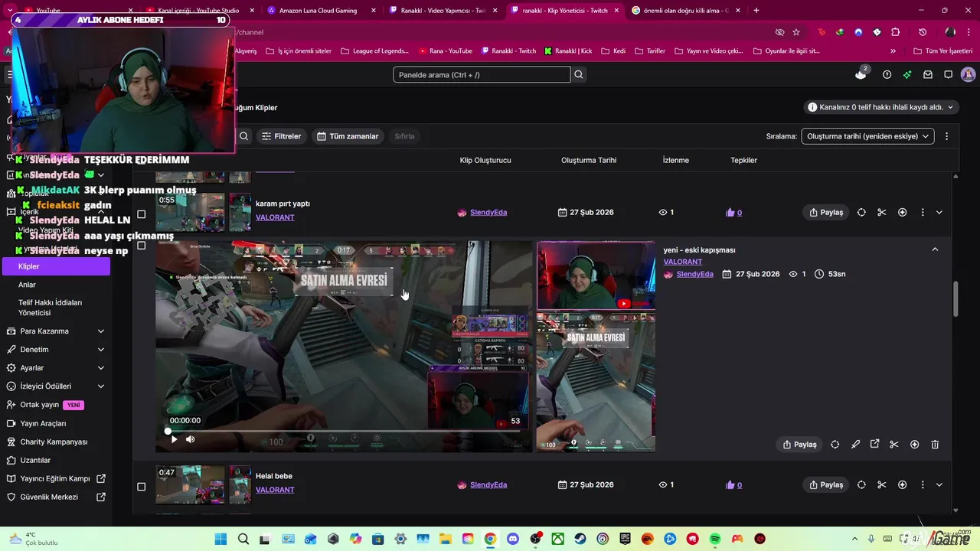980x551 pixels.
Task: Click circular target icon on 'karam pırt yaptı' row
Action: 861,212
